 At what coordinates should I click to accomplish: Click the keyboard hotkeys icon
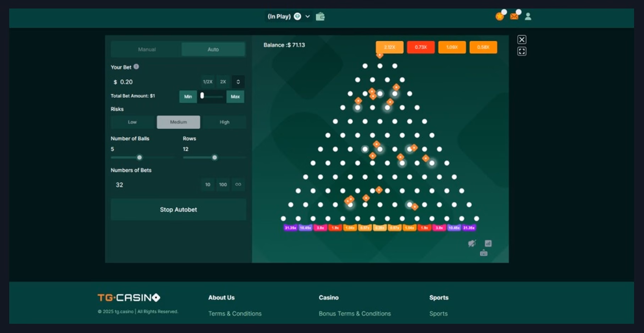click(484, 253)
